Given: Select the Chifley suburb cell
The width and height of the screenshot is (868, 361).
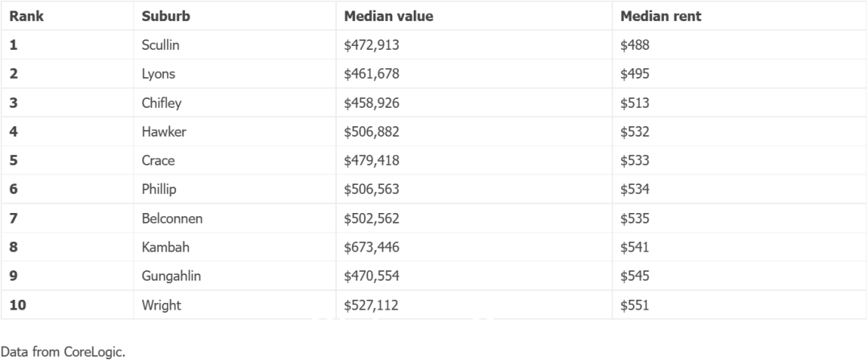Looking at the screenshot, I should 235,103.
